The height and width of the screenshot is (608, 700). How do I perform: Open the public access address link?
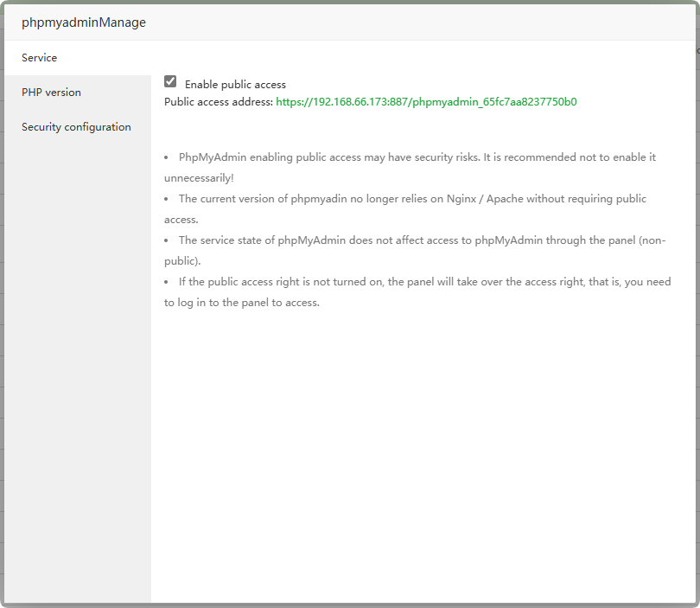coord(426,102)
